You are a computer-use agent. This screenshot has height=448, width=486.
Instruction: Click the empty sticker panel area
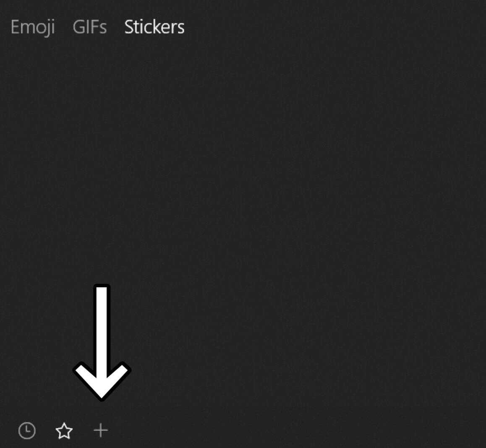click(x=252, y=210)
